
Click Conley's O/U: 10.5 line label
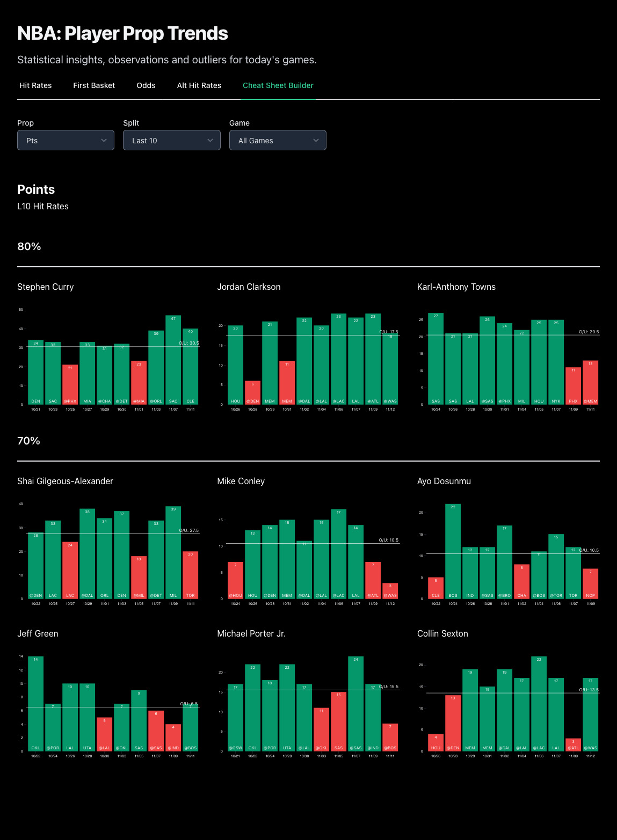(389, 540)
